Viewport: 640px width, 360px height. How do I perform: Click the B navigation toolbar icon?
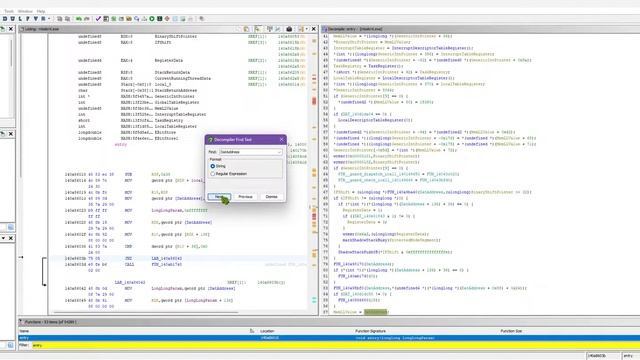pos(43,19)
